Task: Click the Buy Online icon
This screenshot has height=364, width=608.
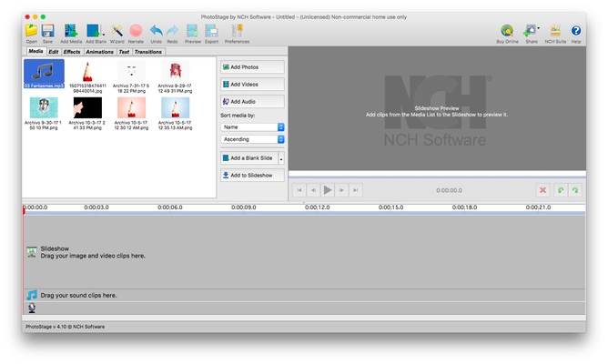Action: click(x=507, y=33)
